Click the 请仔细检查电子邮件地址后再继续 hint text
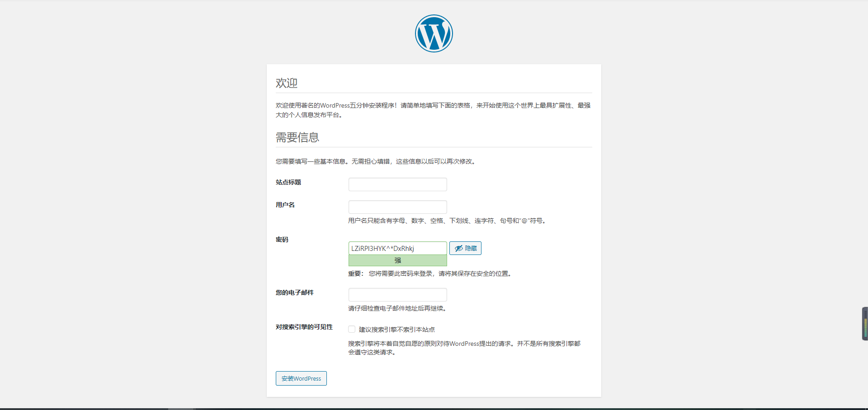Screen dimensions: 868x410 [398, 308]
